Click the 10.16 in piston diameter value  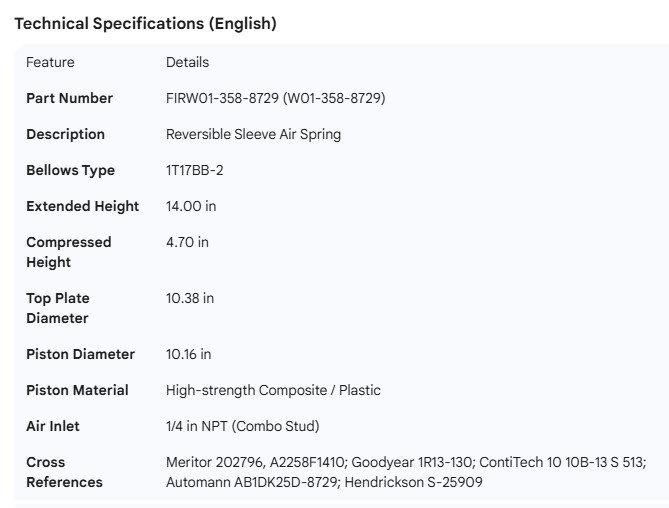point(189,354)
